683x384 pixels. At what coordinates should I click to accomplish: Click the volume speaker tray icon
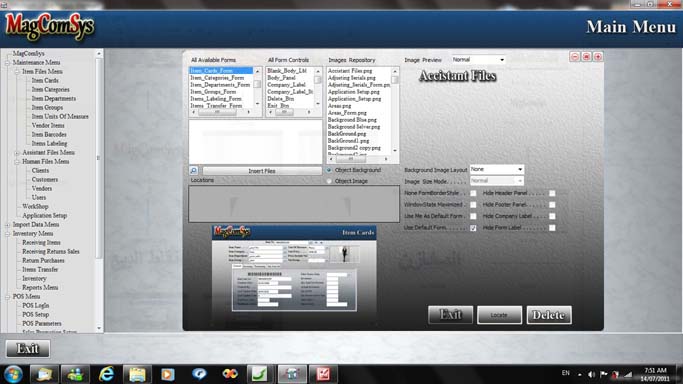(x=591, y=374)
